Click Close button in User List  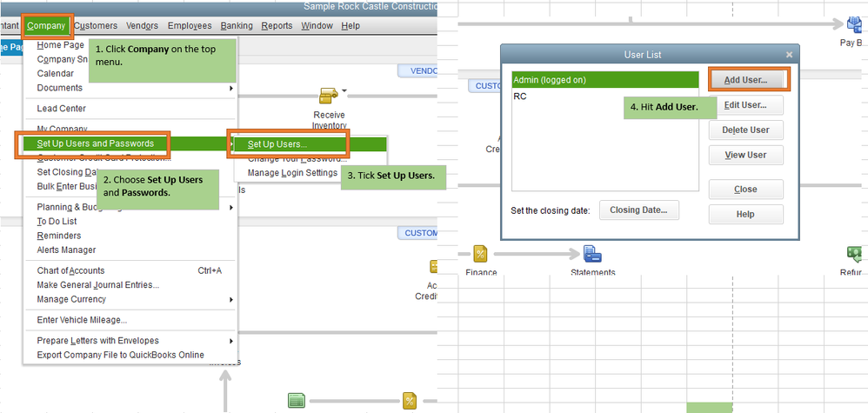pos(745,190)
